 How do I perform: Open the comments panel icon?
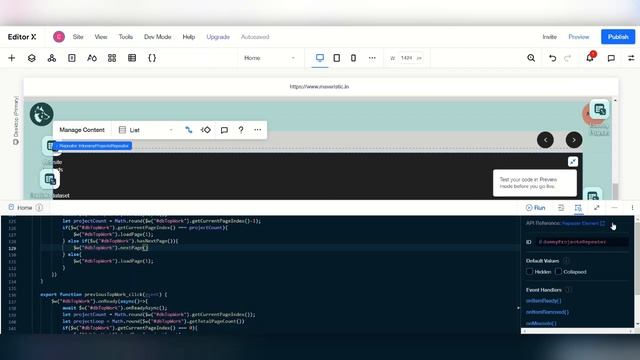pos(611,58)
